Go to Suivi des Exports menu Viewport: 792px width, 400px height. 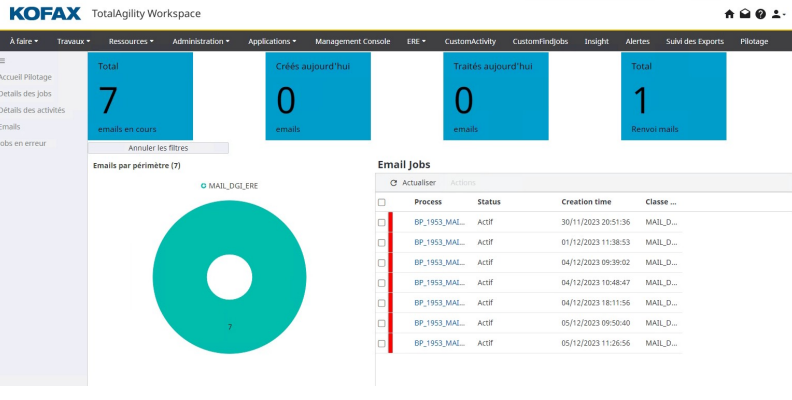[694, 41]
